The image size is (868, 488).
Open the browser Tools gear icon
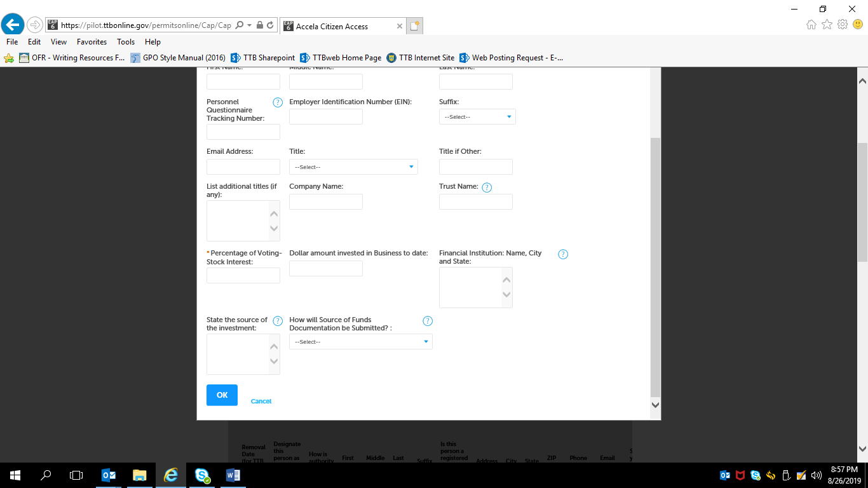tap(843, 25)
